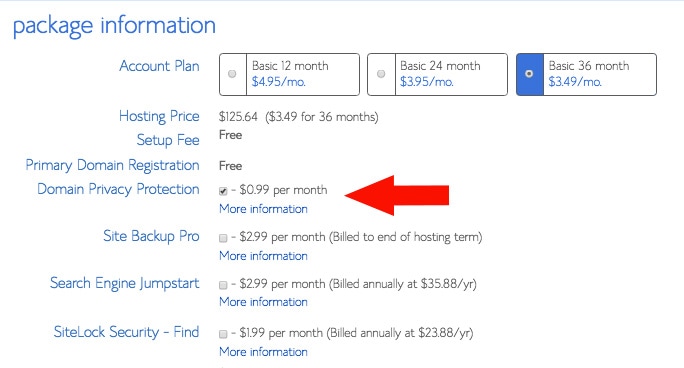View More information under Search Engine Jumpstart
Screen dimensions: 684x368
[263, 302]
